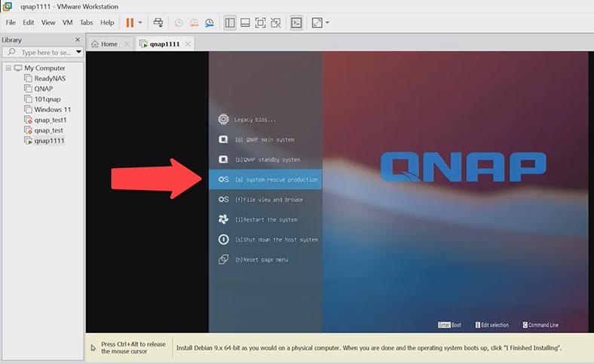Screen dimensions: 594x364
Task: Select the Legacy bios boot entry
Action: 265,120
